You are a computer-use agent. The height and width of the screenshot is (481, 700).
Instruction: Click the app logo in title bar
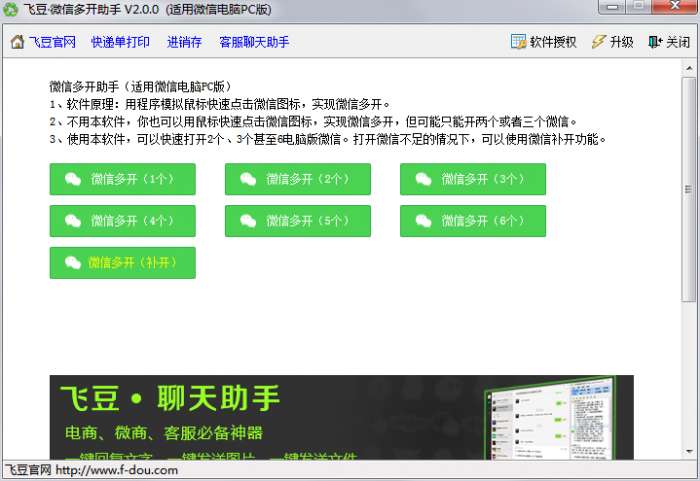click(10, 9)
